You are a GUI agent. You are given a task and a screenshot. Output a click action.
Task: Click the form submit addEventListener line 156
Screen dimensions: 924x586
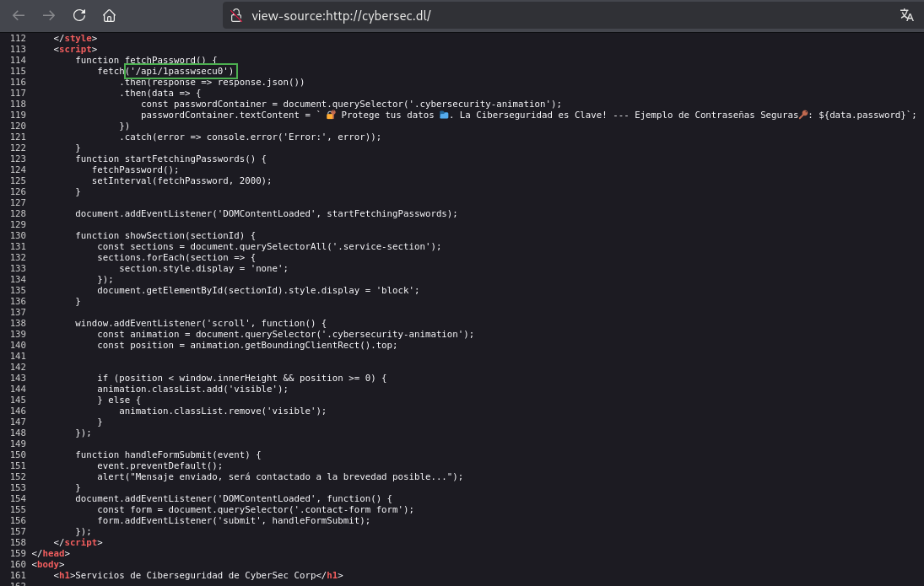(234, 520)
